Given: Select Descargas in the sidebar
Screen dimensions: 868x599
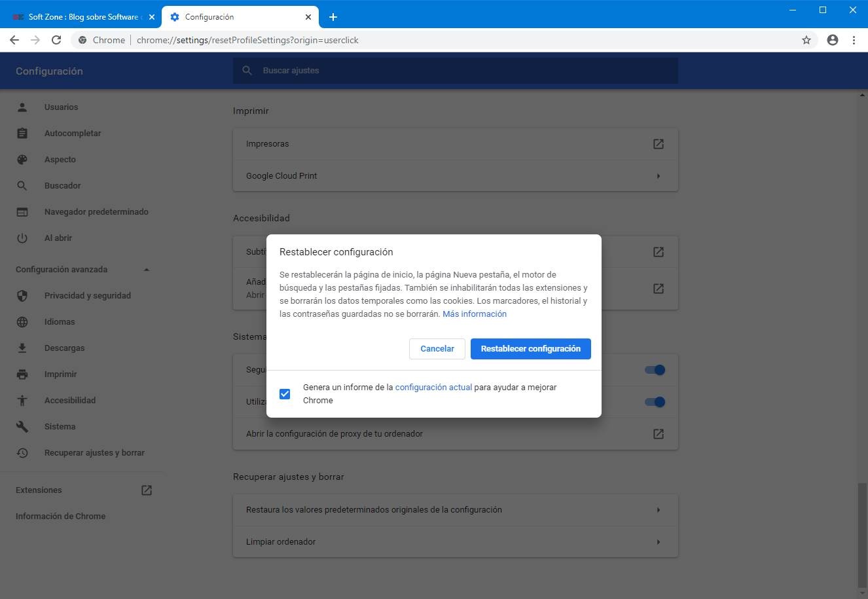Looking at the screenshot, I should pos(64,348).
